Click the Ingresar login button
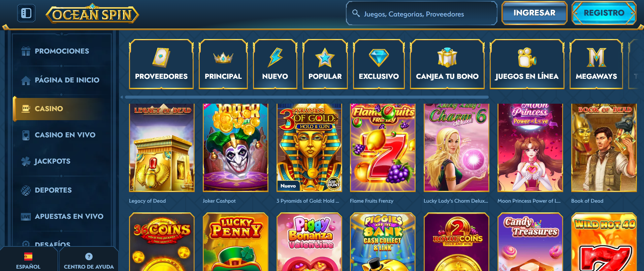This screenshot has height=271, width=644. [535, 13]
